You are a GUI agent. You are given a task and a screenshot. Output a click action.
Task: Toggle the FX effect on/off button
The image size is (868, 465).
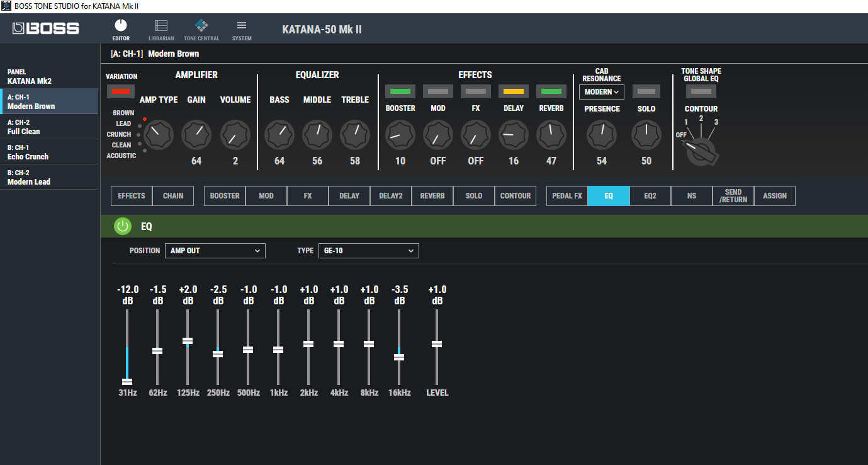coord(476,91)
